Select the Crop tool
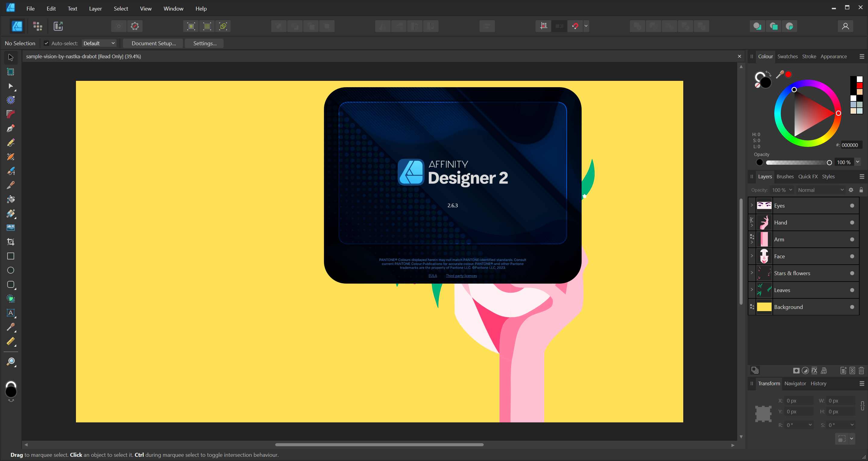 tap(11, 242)
